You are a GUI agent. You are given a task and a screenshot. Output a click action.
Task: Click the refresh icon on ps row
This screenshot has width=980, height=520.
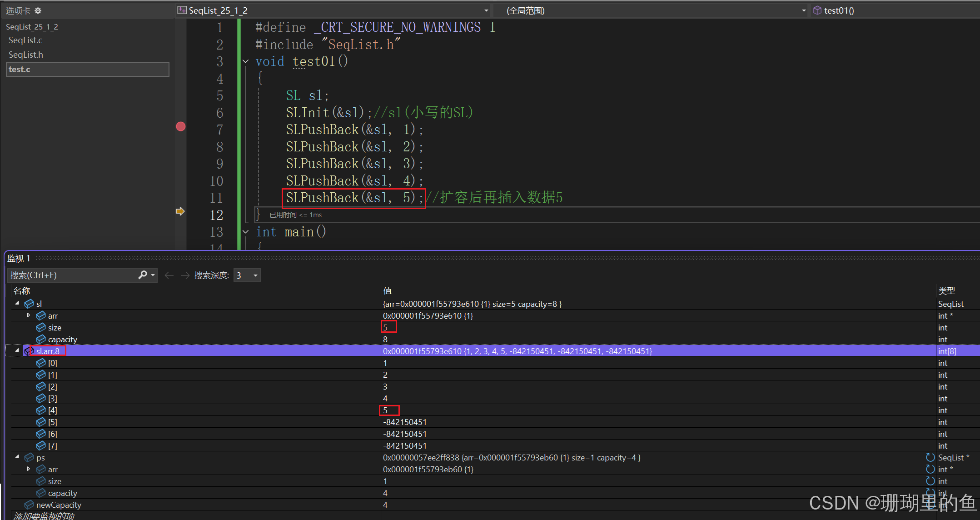coord(930,457)
